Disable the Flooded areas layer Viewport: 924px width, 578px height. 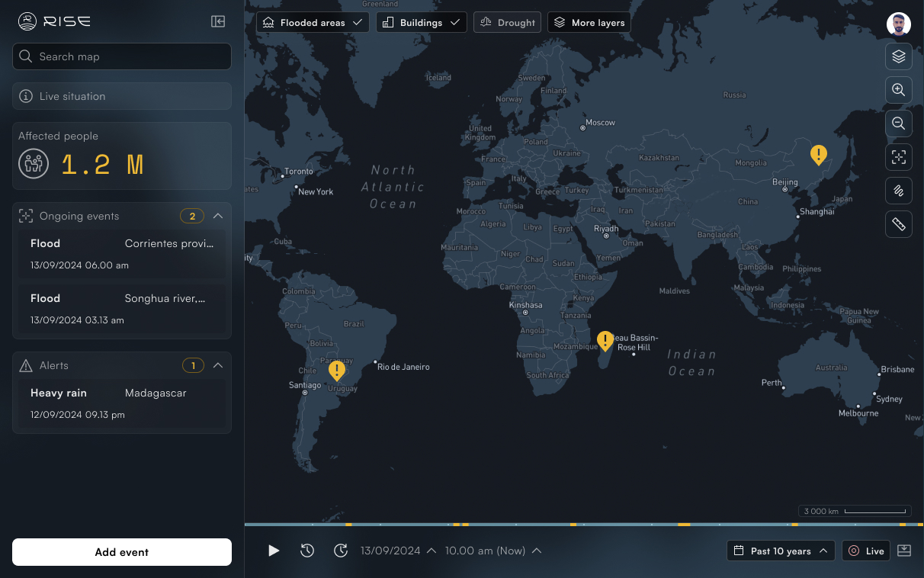click(x=313, y=22)
